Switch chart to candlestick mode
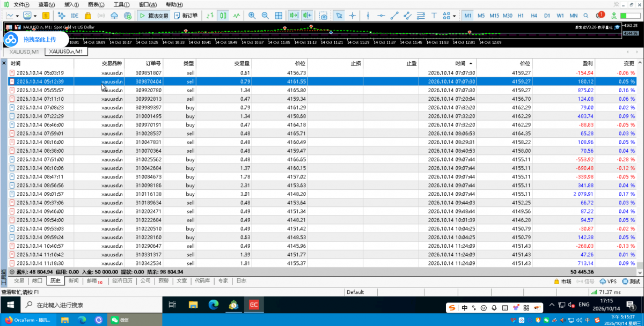This screenshot has width=644, height=326. [223, 16]
